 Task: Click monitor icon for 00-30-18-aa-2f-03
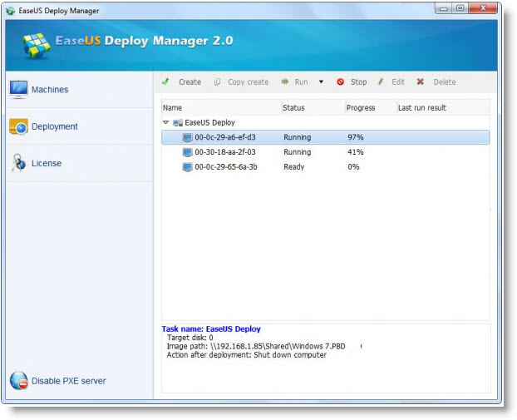click(x=187, y=152)
